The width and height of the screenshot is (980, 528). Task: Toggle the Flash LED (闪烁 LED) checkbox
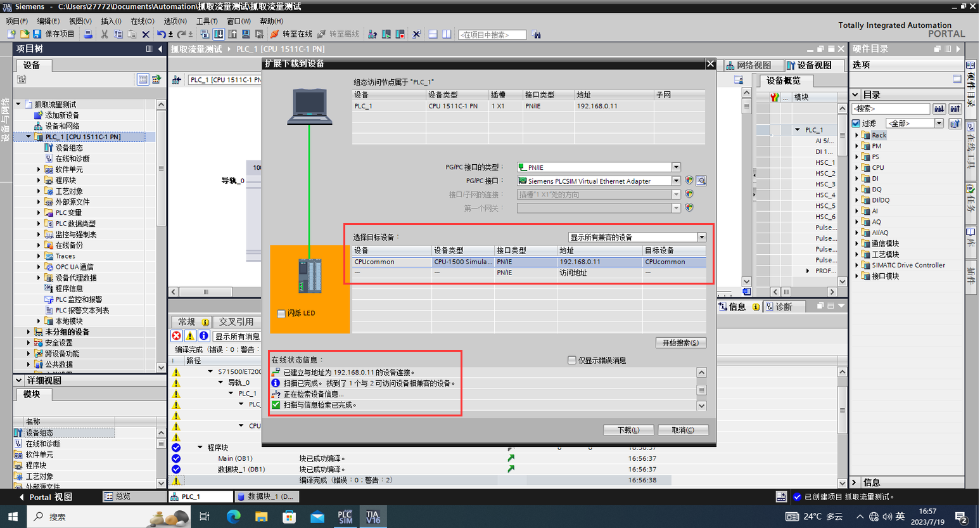281,313
